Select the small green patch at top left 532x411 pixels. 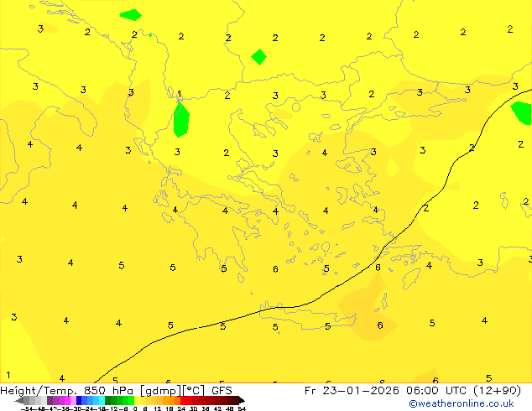(130, 14)
